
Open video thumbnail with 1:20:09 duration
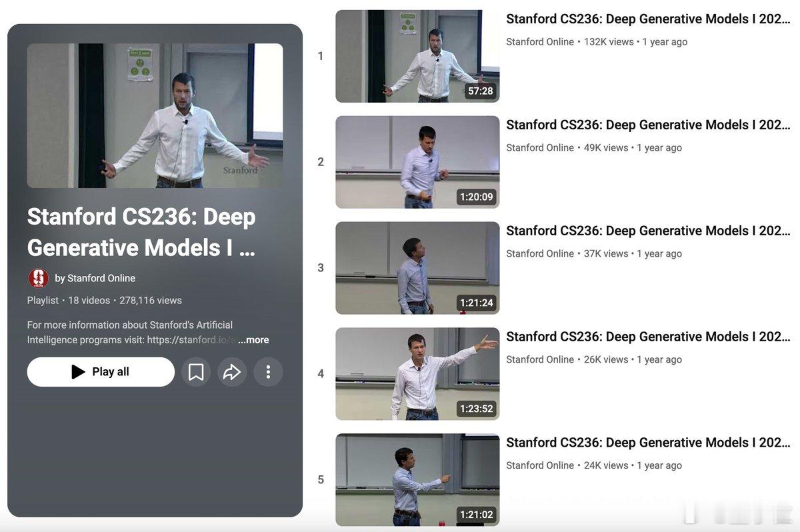click(417, 162)
